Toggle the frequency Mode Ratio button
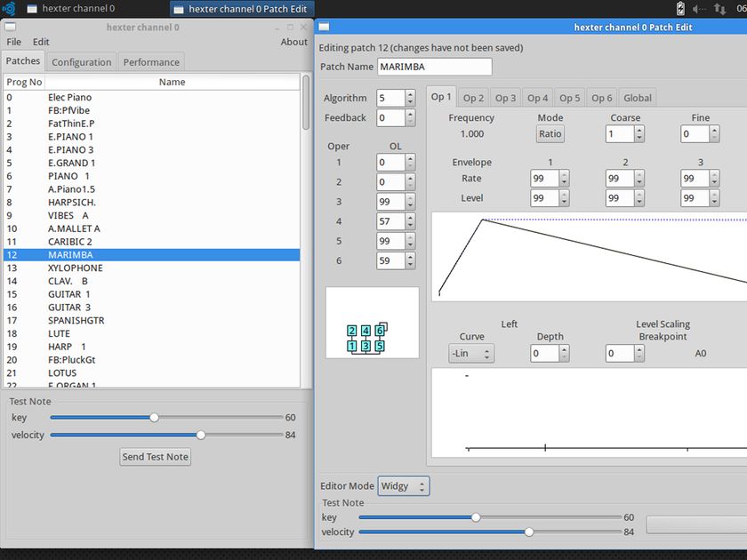The height and width of the screenshot is (560, 747). (x=550, y=133)
